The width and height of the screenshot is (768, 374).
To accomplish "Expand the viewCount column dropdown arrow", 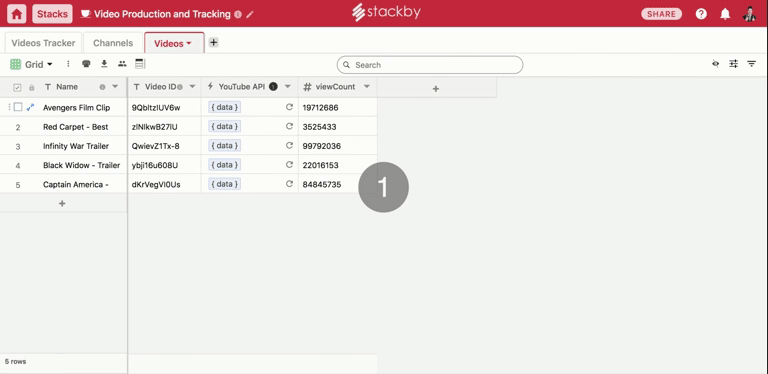I will [366, 87].
